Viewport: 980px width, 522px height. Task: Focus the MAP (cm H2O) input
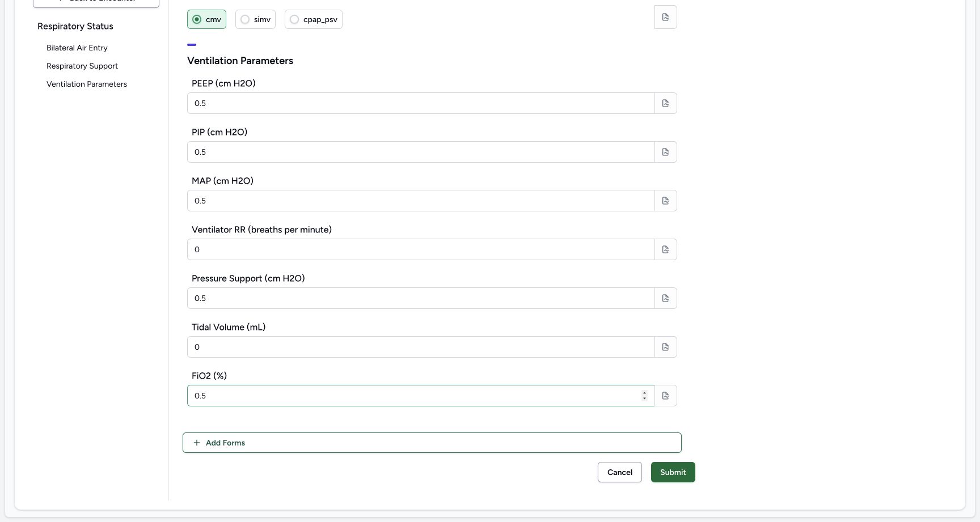pyautogui.click(x=421, y=201)
